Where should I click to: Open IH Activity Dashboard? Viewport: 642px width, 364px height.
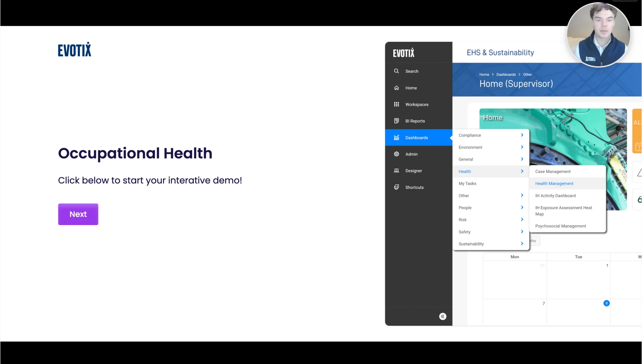coord(568,196)
